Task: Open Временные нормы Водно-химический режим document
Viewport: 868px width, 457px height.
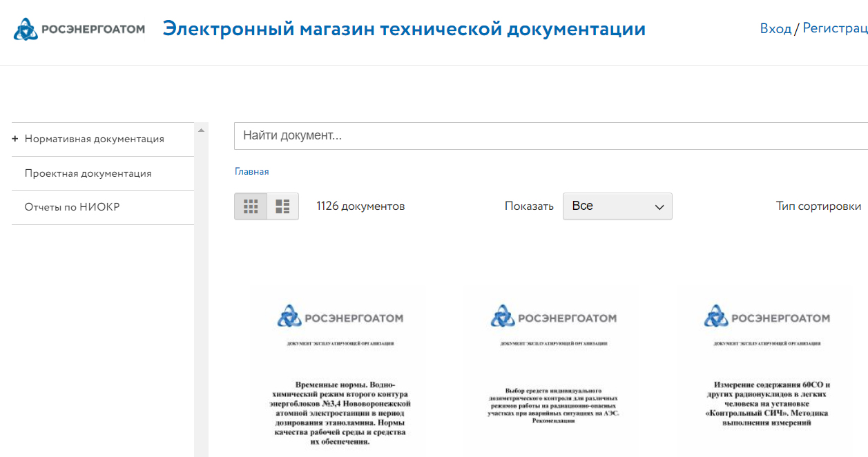Action: 340,373
